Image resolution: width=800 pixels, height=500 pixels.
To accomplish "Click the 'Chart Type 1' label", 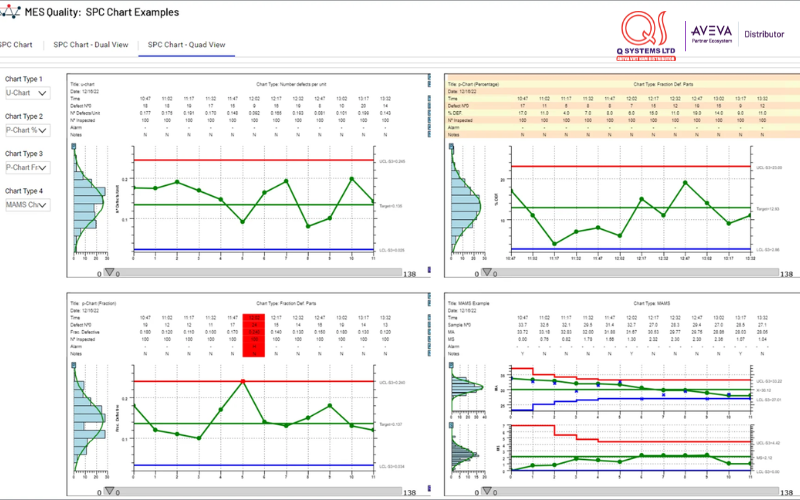I will tap(24, 79).
